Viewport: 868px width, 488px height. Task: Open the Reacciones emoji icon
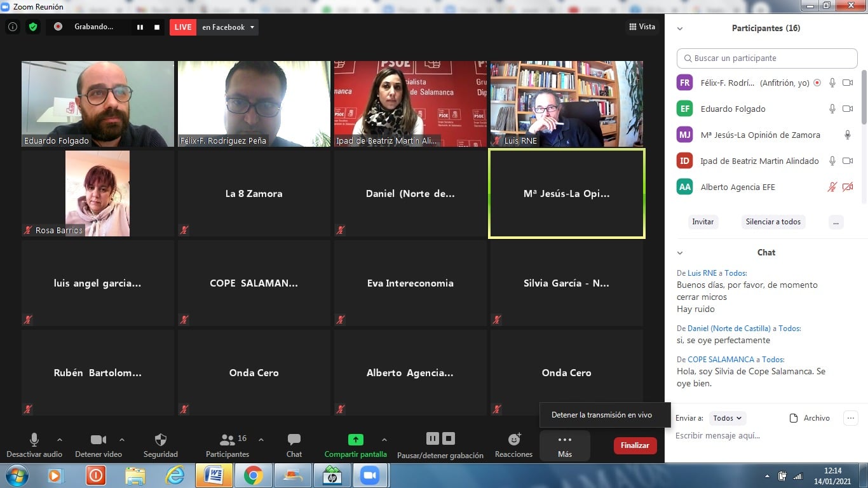click(x=514, y=440)
